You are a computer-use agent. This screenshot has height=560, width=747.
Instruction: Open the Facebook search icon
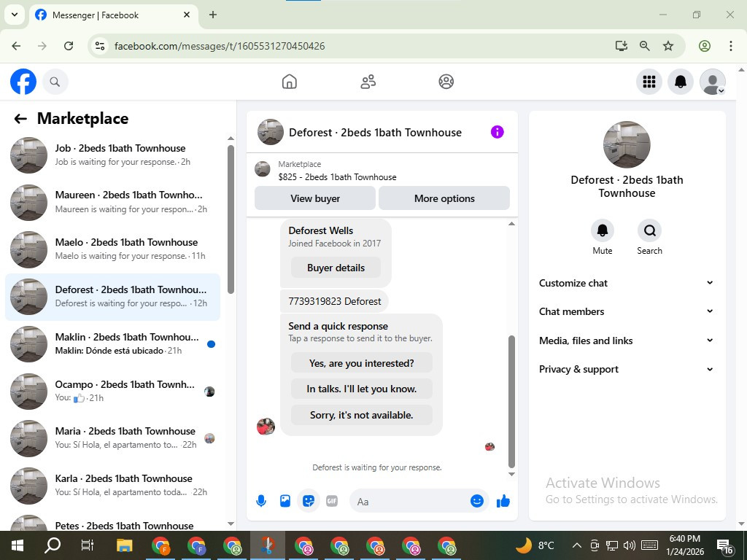[55, 82]
